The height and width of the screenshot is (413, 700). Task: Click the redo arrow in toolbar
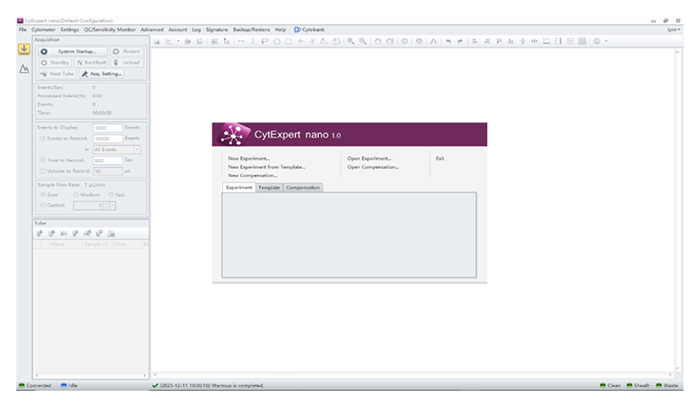pos(460,42)
